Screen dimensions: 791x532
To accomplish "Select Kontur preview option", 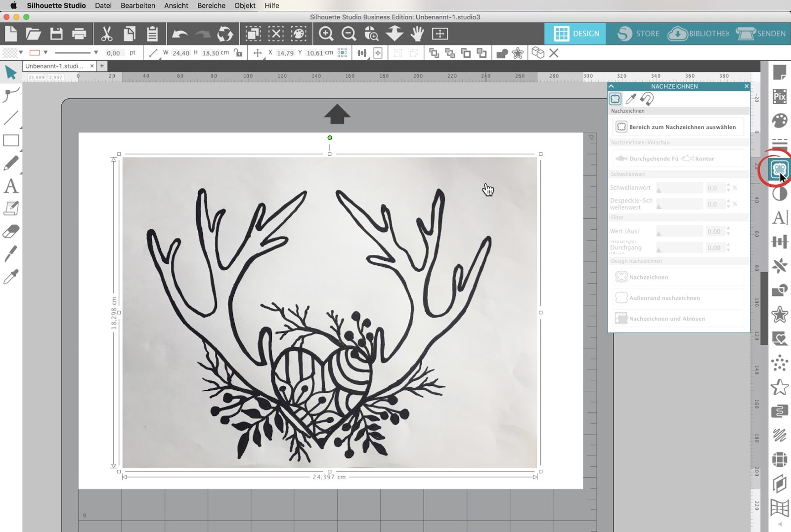I will (698, 159).
